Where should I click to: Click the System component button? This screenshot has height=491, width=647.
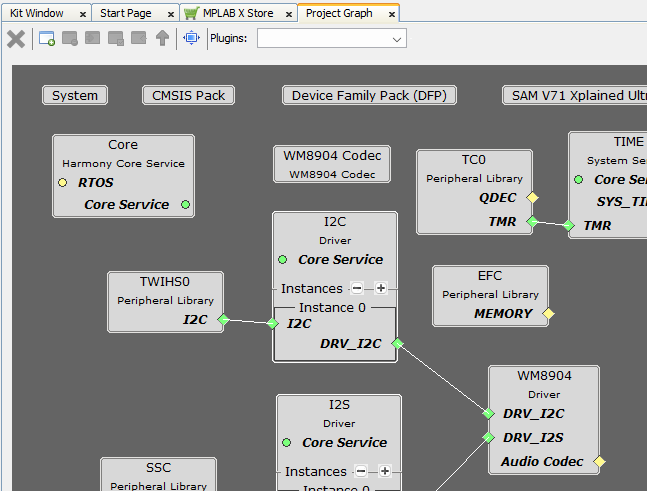(75, 96)
